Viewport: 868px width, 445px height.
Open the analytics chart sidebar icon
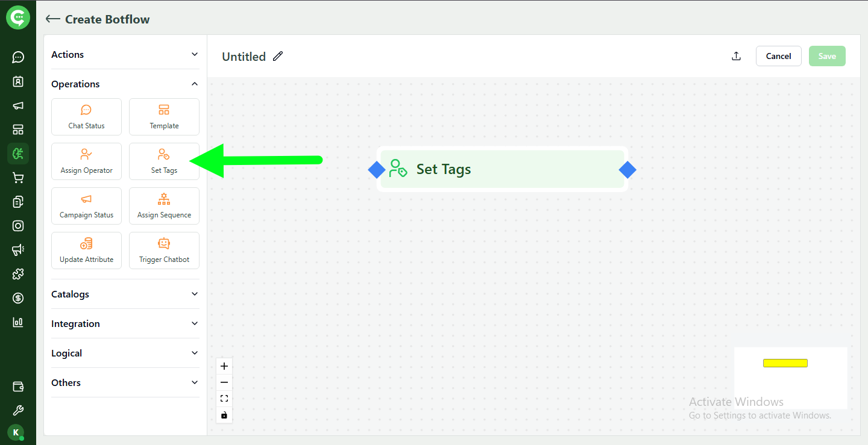tap(18, 322)
